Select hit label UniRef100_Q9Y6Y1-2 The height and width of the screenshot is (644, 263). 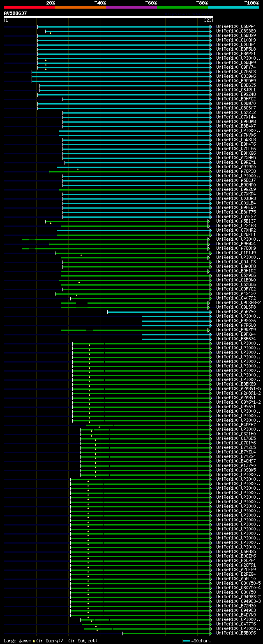[238, 402]
